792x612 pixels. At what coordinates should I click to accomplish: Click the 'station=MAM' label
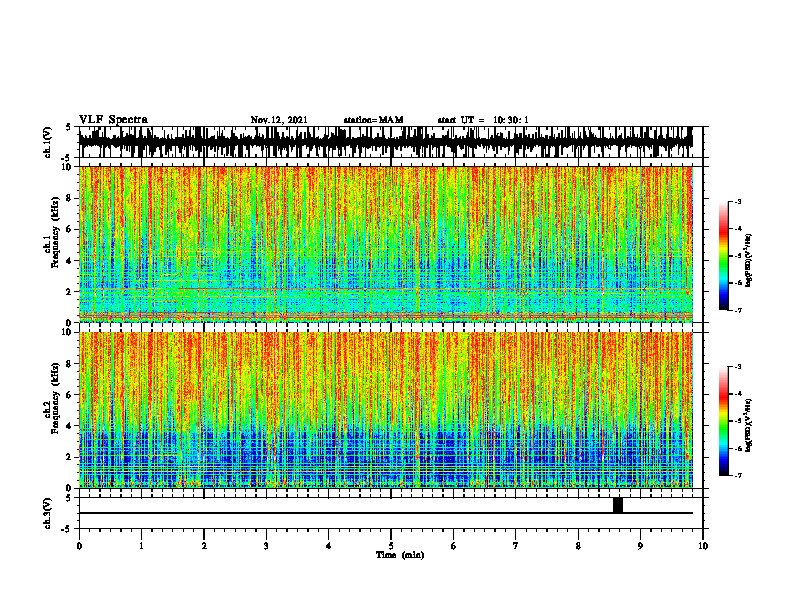tap(374, 120)
